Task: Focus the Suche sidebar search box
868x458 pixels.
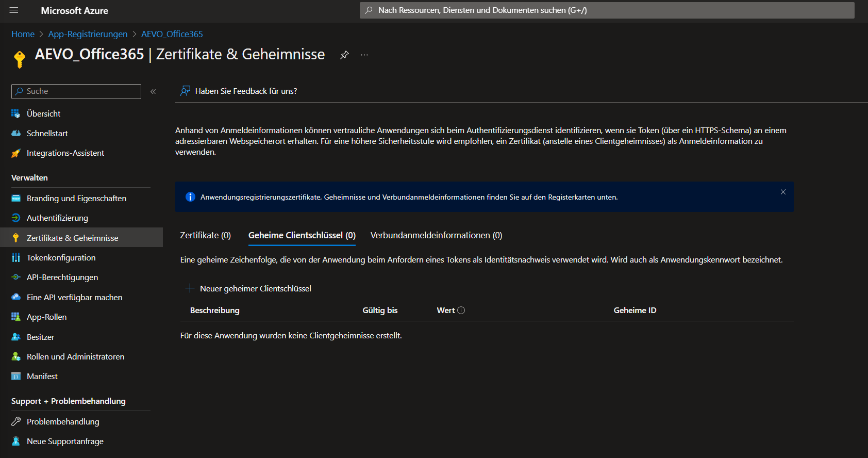Action: [76, 91]
